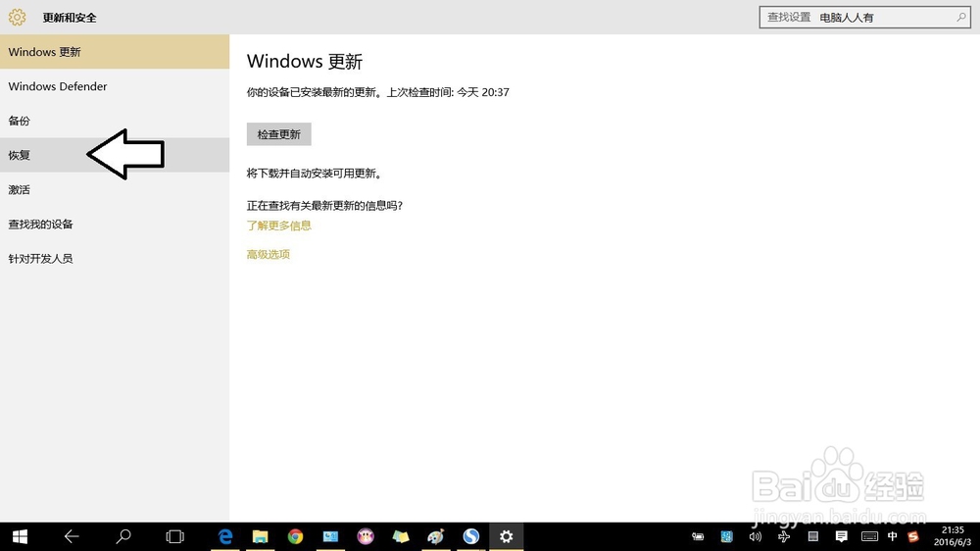Click the text 上次检查时间: 今天 20:37
Image resolution: width=980 pixels, height=551 pixels.
point(448,92)
